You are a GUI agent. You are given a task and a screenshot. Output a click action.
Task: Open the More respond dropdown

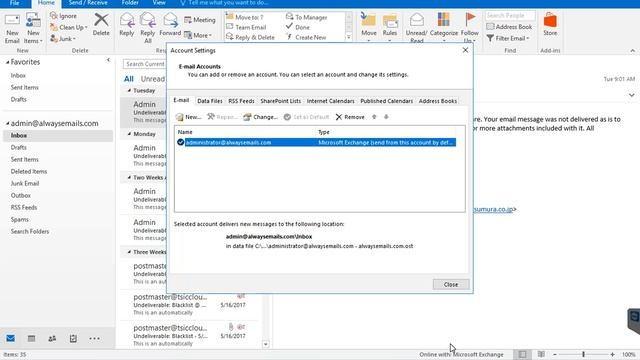(x=198, y=36)
